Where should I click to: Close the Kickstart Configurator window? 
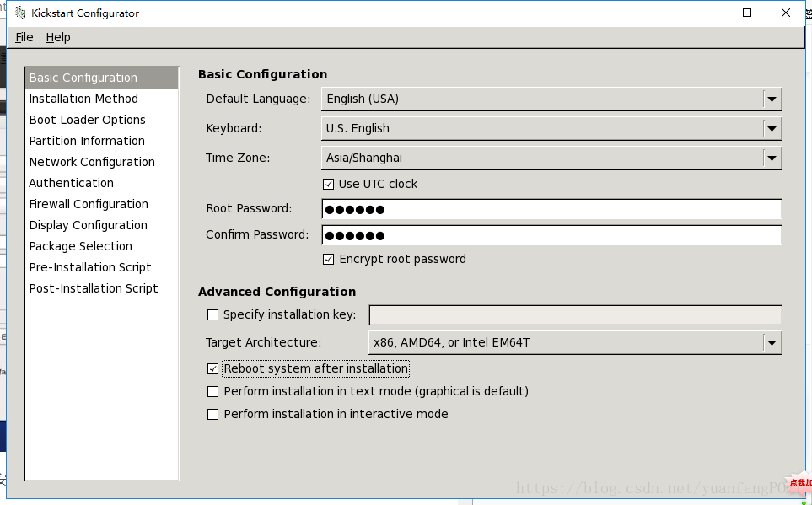coord(786,13)
